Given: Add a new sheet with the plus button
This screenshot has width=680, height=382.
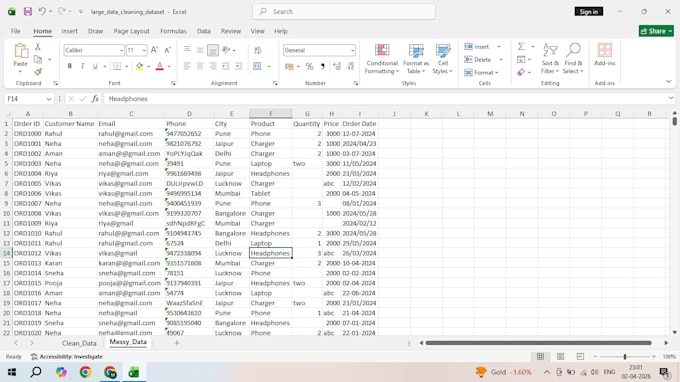Looking at the screenshot, I should pos(177,343).
